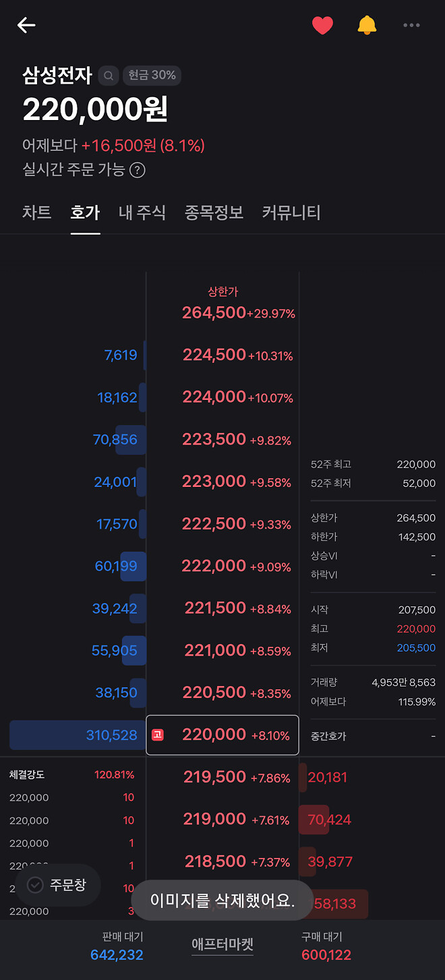
Task: Toggle the yellow bell price alert
Action: pyautogui.click(x=367, y=26)
